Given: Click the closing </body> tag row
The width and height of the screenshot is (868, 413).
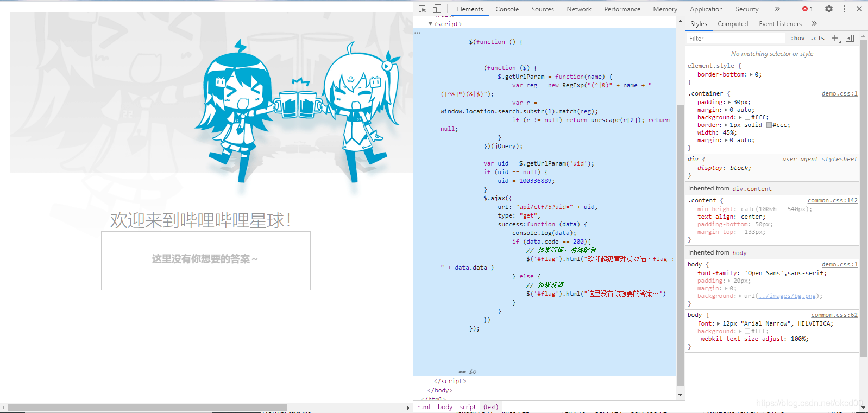Looking at the screenshot, I should (x=439, y=390).
